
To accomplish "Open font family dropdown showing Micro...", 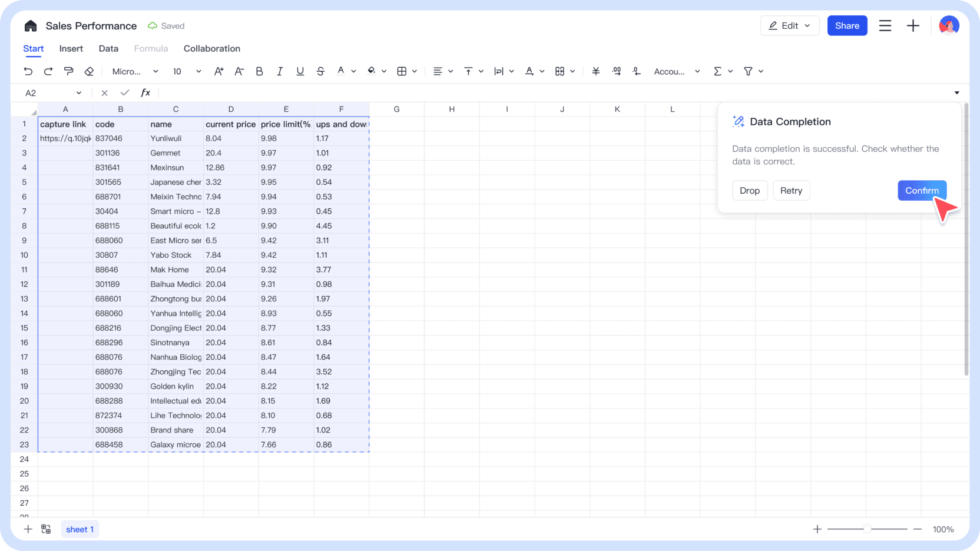I will coord(135,71).
